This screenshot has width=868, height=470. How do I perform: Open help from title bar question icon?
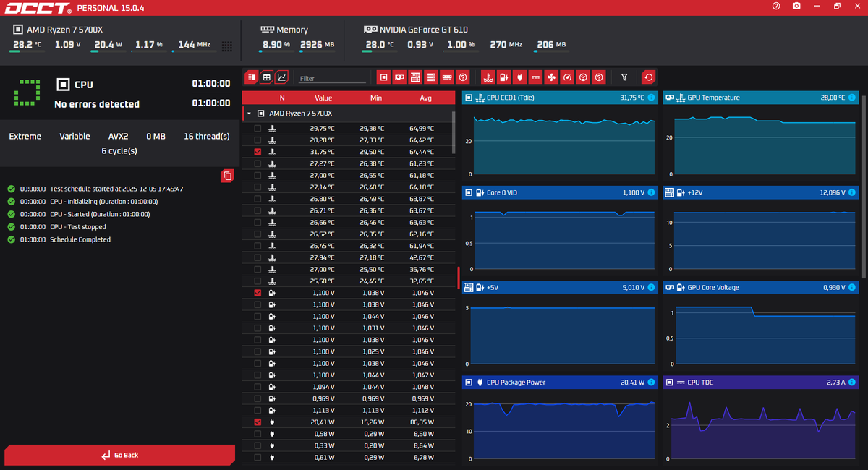click(776, 6)
